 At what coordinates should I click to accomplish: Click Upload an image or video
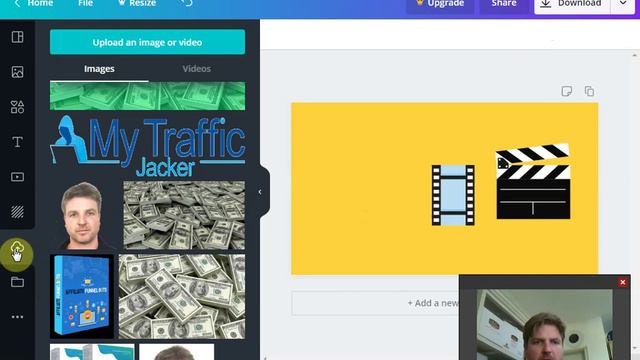(147, 42)
